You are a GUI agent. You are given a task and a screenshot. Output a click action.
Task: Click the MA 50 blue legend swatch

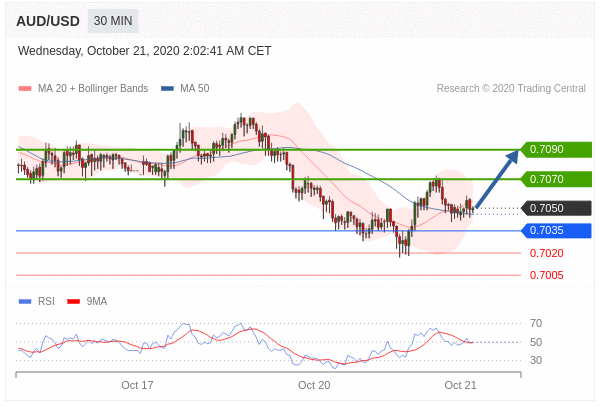click(x=167, y=89)
